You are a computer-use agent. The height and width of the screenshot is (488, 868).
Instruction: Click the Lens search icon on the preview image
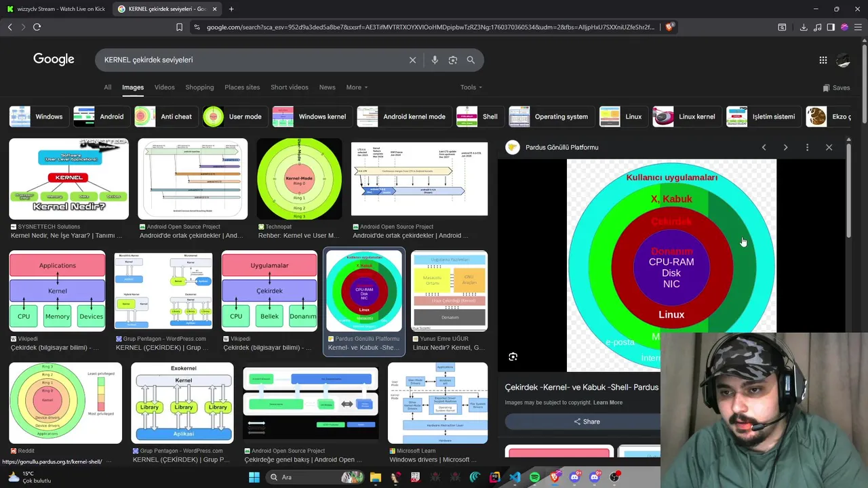(x=513, y=357)
